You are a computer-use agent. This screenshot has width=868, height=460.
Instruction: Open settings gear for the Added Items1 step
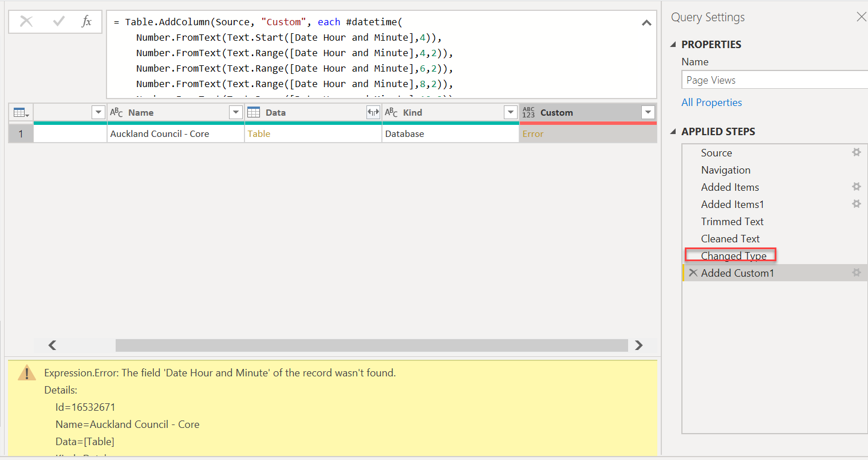tap(857, 204)
